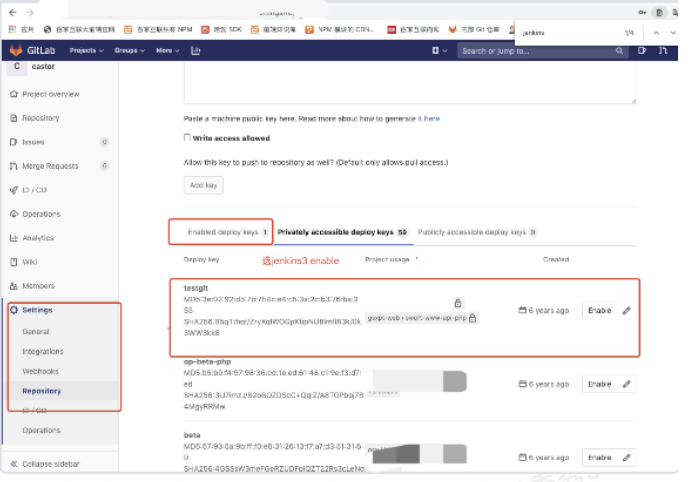Click the activity chart icon in navbar
Image resolution: width=700 pixels, height=482 pixels.
point(196,50)
